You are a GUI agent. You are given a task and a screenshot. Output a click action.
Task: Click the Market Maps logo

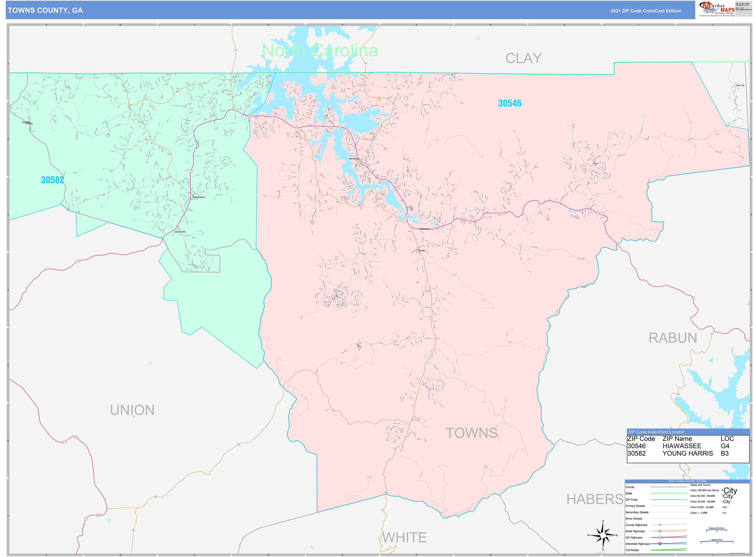[x=716, y=8]
